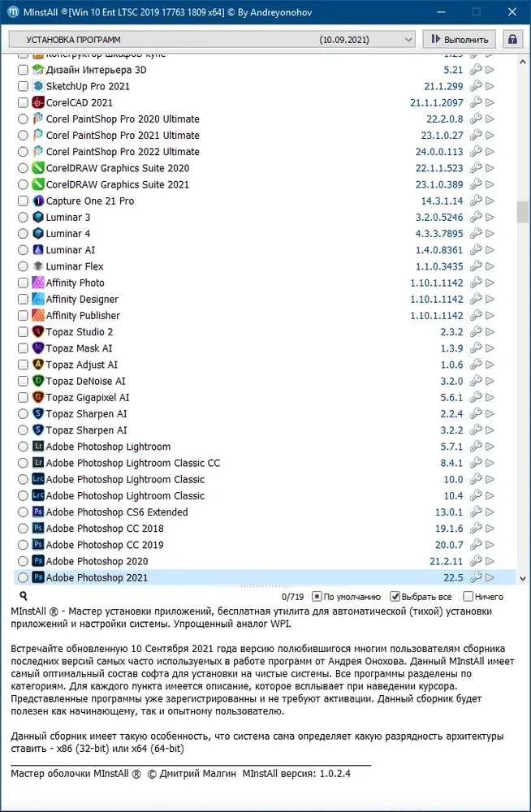Viewport: 531px width, 812px height.
Task: Click key icon next to Luminar AI
Action: [476, 250]
